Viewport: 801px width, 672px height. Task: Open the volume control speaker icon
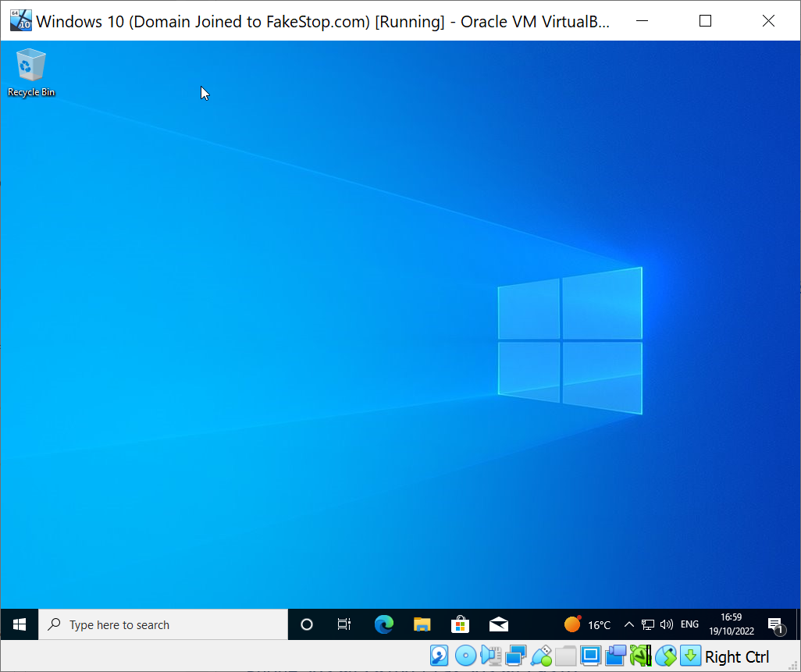pos(667,624)
